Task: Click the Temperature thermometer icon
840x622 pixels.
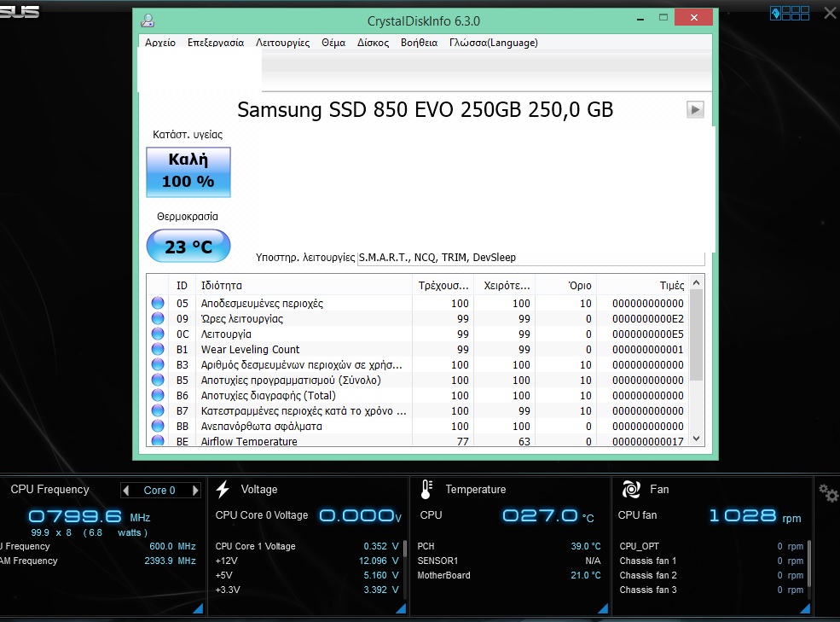Action: [x=426, y=489]
